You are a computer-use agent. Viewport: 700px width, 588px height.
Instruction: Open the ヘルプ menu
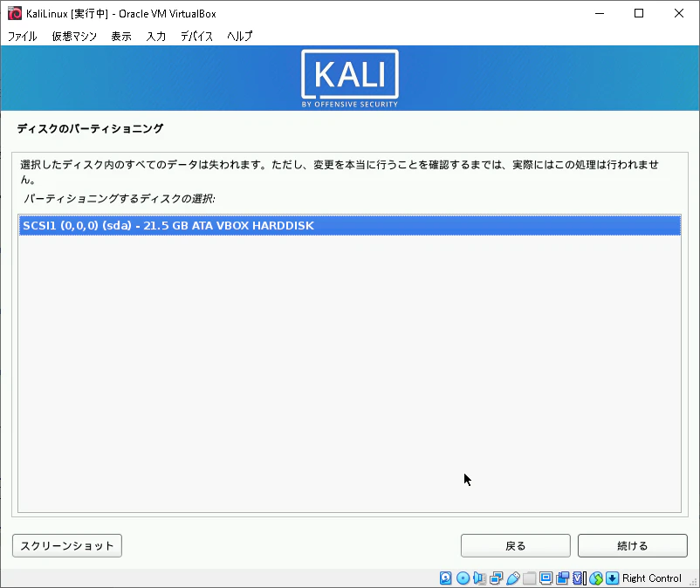(x=240, y=36)
